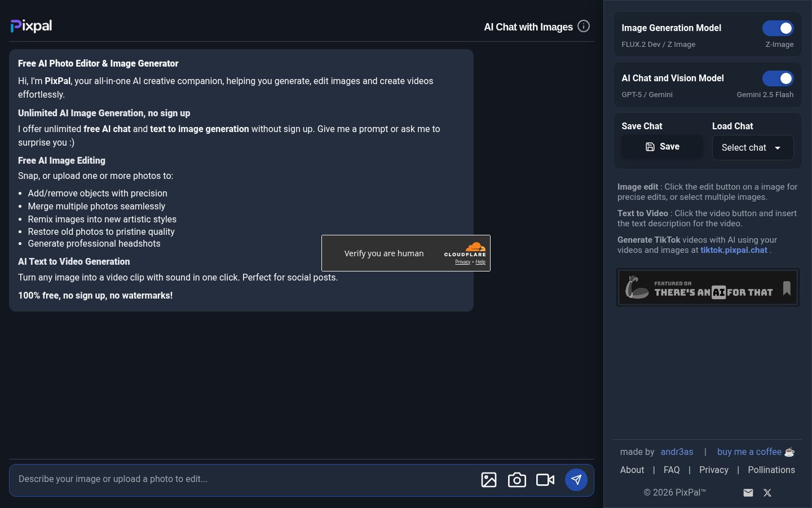Click the buy me a coffee link

tap(756, 452)
